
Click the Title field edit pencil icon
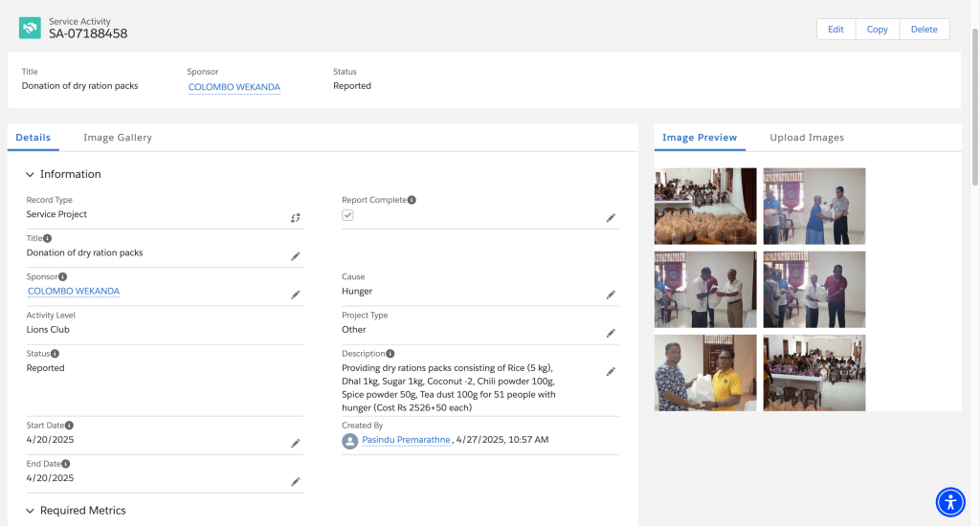pyautogui.click(x=296, y=256)
